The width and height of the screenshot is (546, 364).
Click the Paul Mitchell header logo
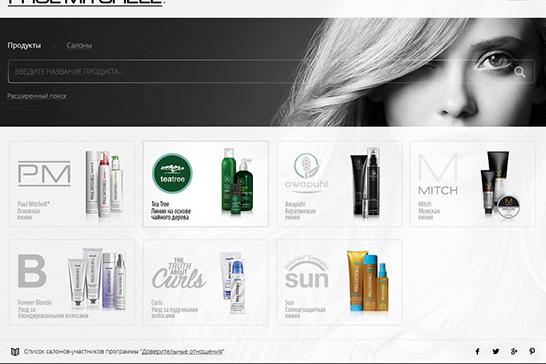85,3
